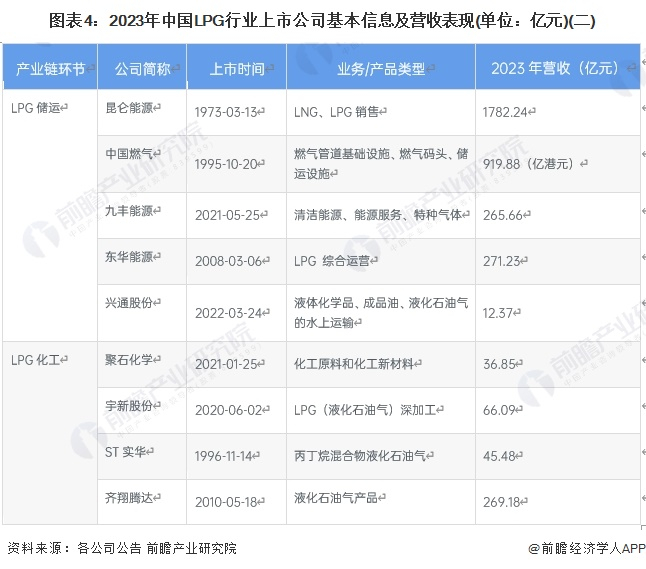This screenshot has height=569, width=646.
Task: Select listing date 1996-11-14
Action: pos(224,456)
